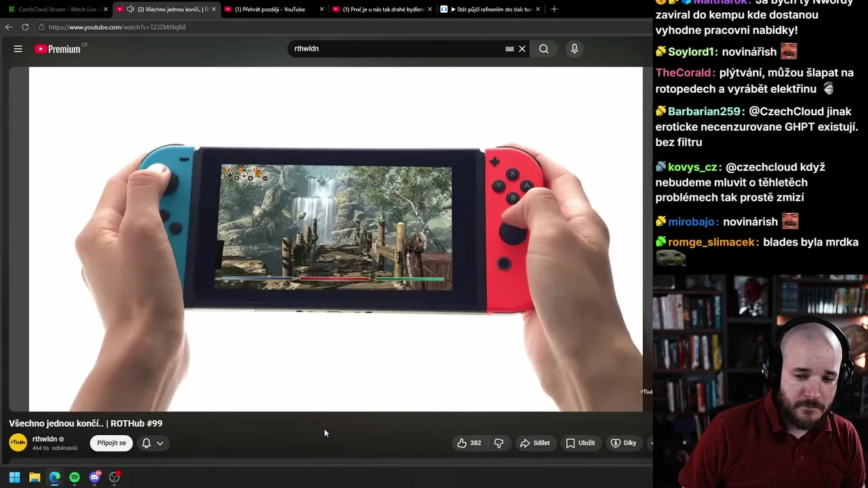Click 'Uložit' save button
This screenshot has height=488, width=868.
(x=580, y=443)
